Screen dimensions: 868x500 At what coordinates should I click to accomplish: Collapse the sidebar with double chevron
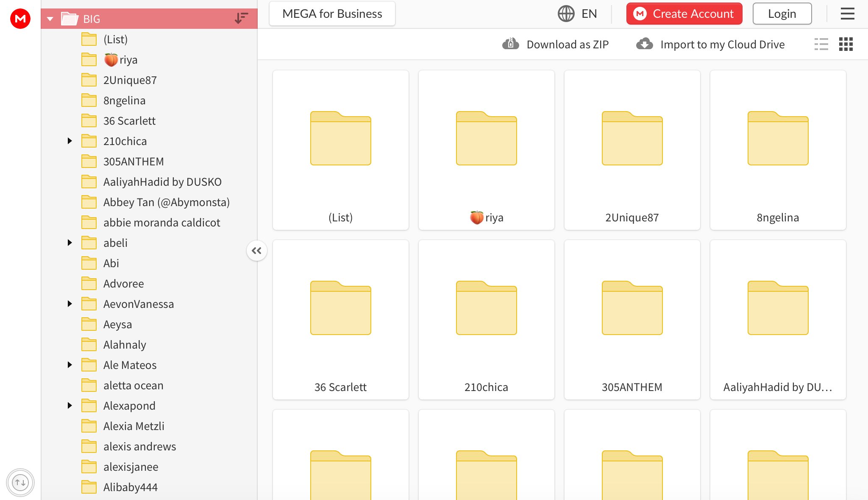click(x=256, y=251)
